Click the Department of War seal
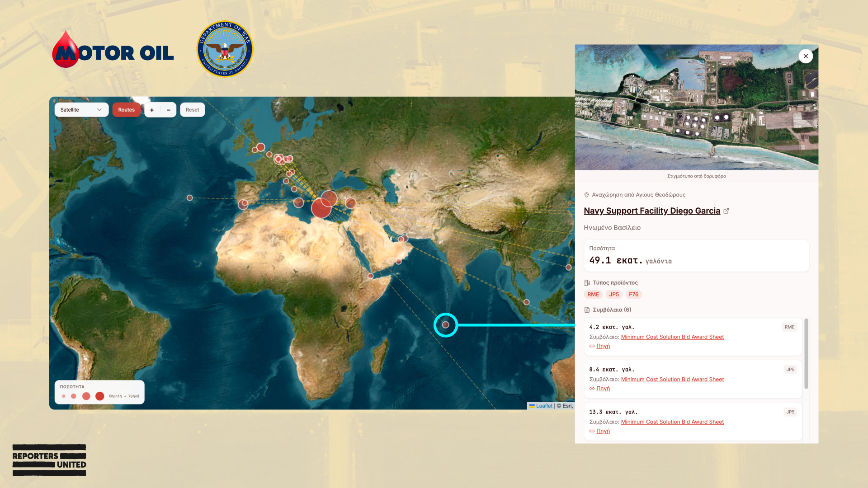The image size is (868, 488). tap(225, 49)
